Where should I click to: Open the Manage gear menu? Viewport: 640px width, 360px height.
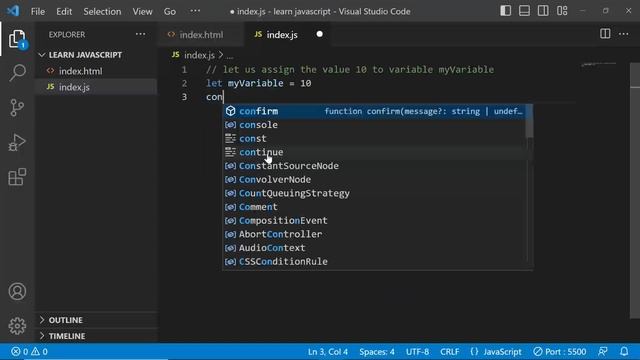[x=17, y=326]
